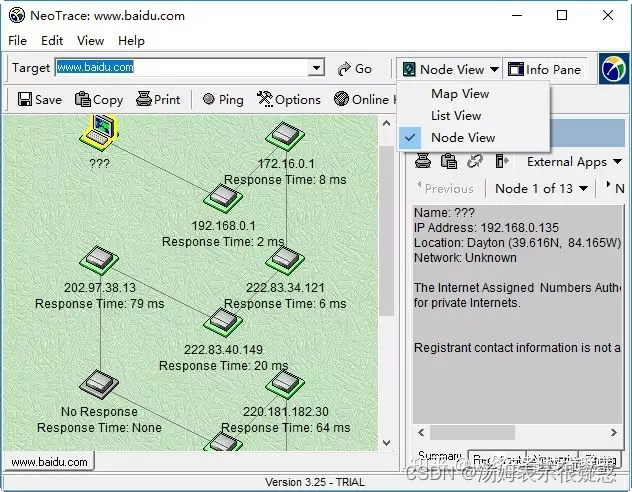
Task: Toggle the Info Pane button
Action: (x=544, y=69)
